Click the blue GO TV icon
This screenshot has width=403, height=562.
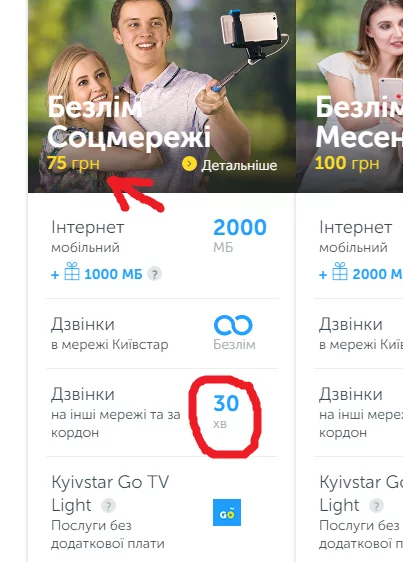coord(227,513)
